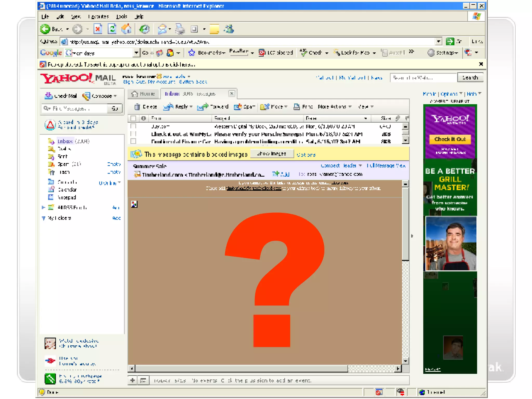Click the Print icon in IE toolbar

pyautogui.click(x=180, y=29)
